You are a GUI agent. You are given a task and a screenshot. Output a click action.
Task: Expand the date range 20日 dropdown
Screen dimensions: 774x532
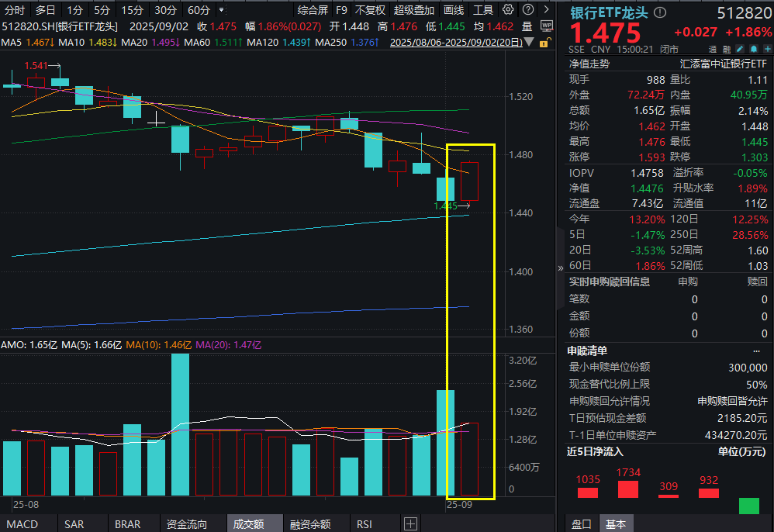point(529,42)
